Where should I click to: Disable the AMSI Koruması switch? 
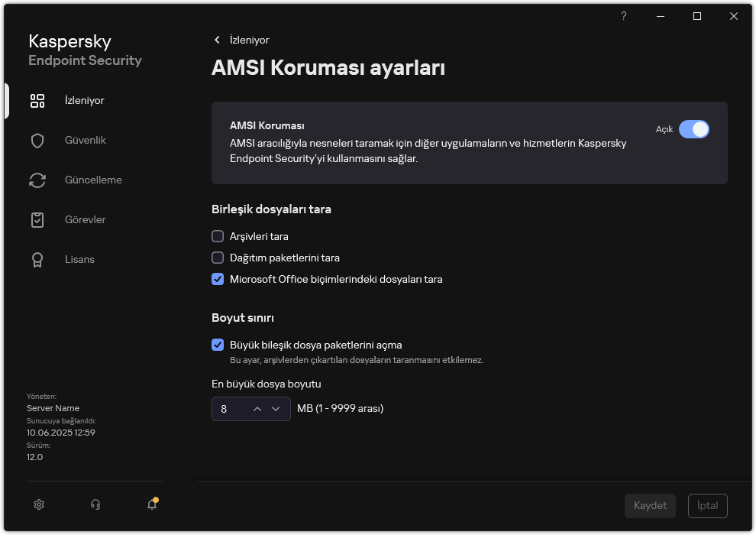click(694, 130)
